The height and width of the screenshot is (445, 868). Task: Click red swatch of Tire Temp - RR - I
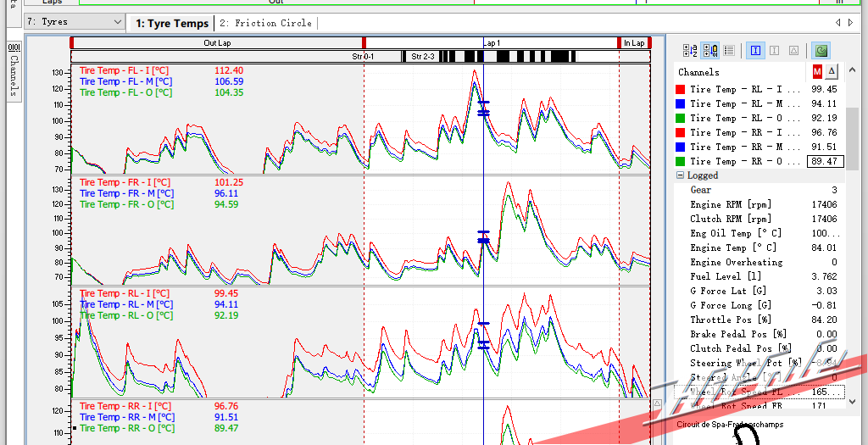(681, 132)
